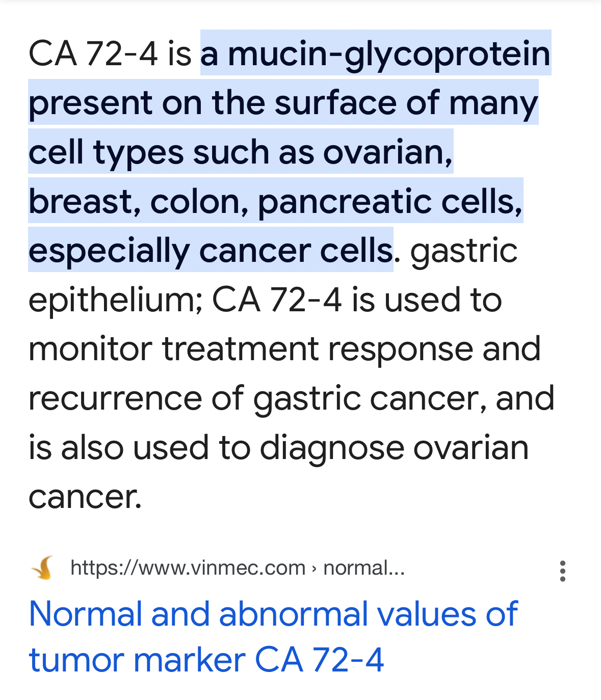Viewport: 601px width, 700px height.
Task: Click the 'normal...' breadcrumb path
Action: 364,568
